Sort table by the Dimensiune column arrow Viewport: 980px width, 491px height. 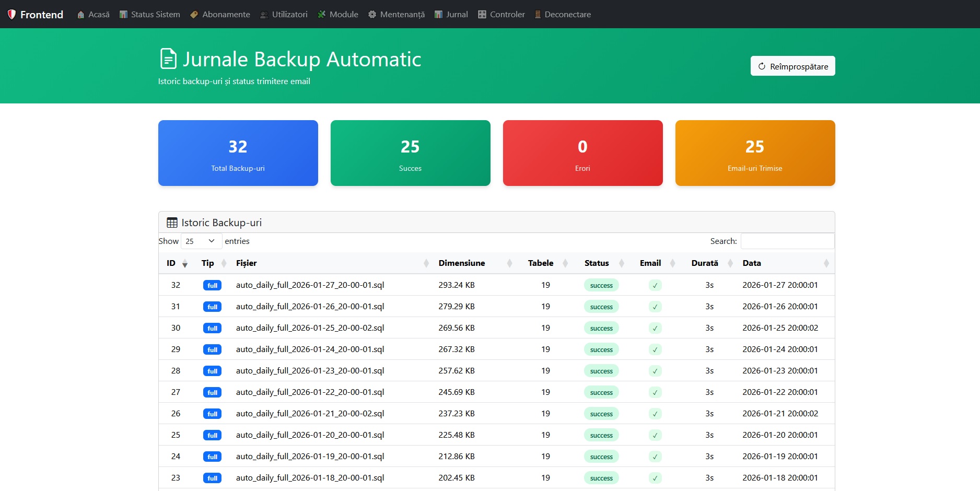coord(509,263)
